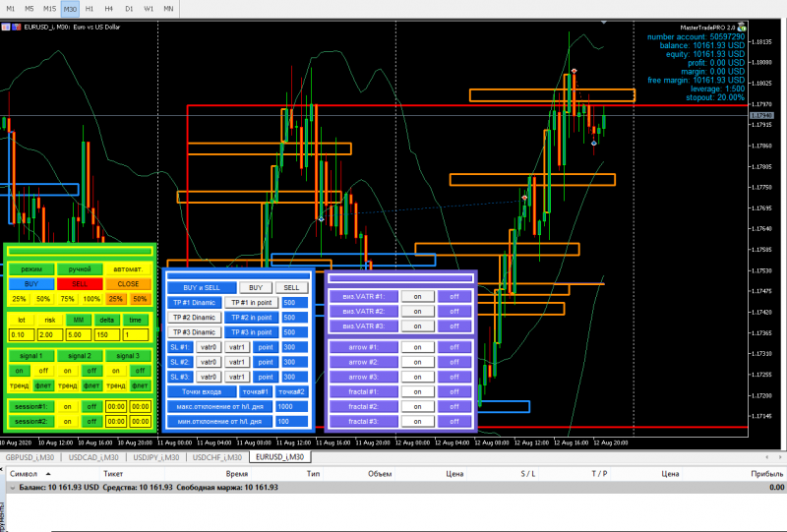Click the 75% yellow button
Image resolution: width=787 pixels, height=532 pixels.
[x=67, y=299]
